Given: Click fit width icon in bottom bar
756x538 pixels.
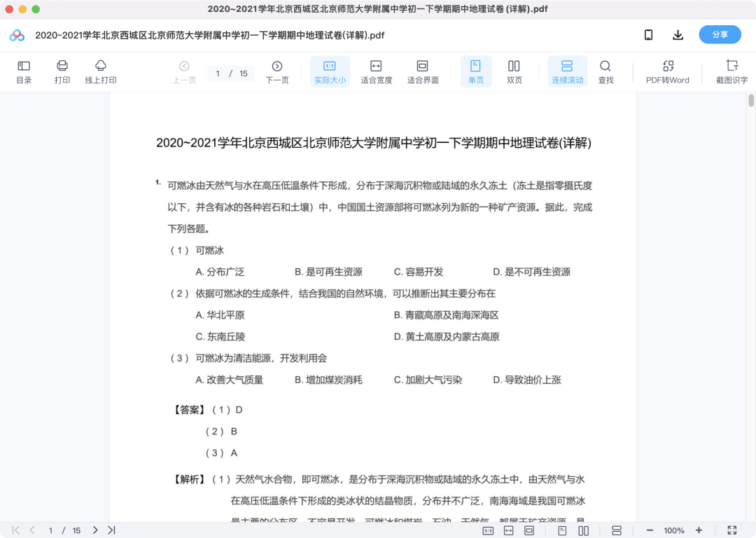Looking at the screenshot, I should coord(509,530).
